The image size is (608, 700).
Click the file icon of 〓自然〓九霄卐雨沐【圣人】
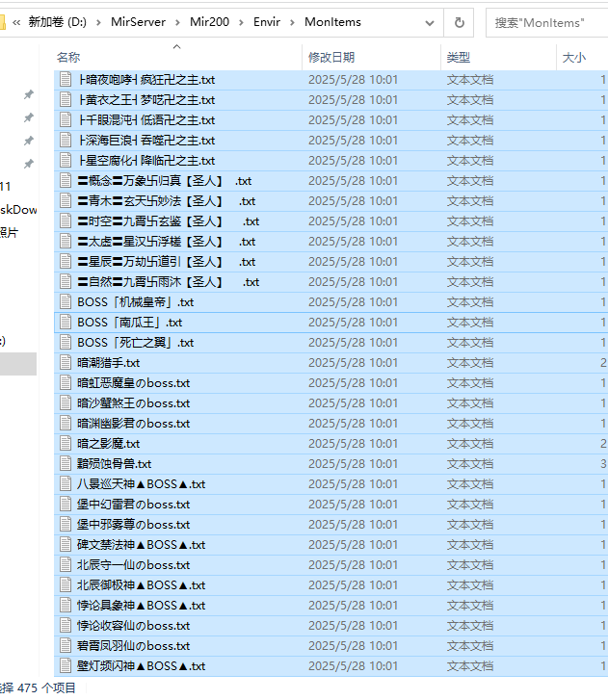[x=66, y=282]
